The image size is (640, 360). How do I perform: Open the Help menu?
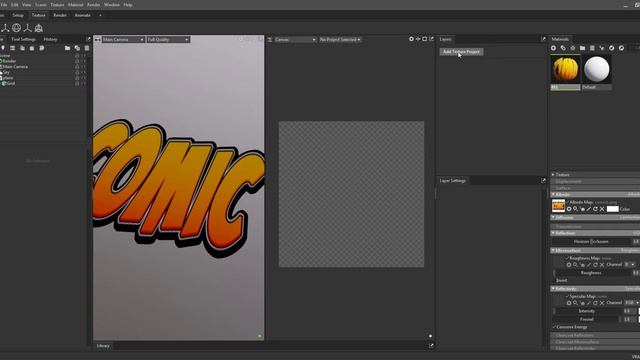tap(128, 5)
